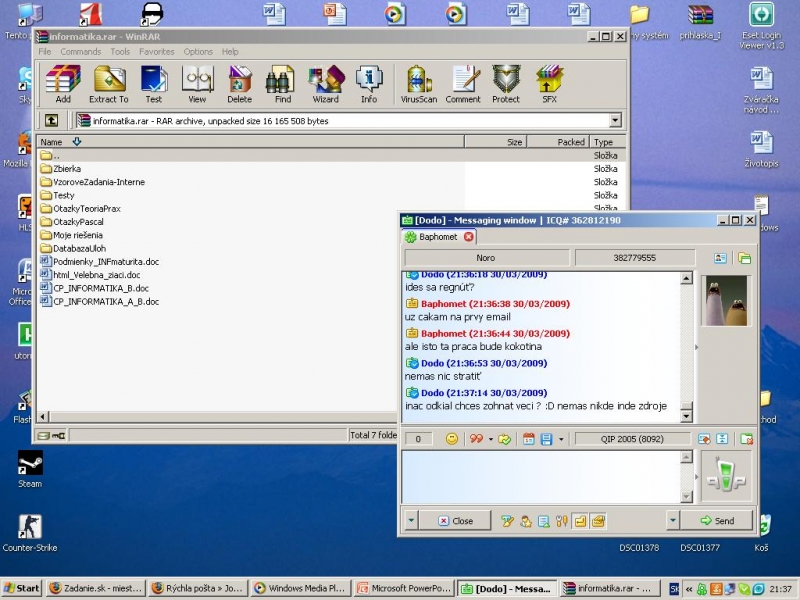
Task: Click the blue floppy disk save icon
Action: coord(546,439)
